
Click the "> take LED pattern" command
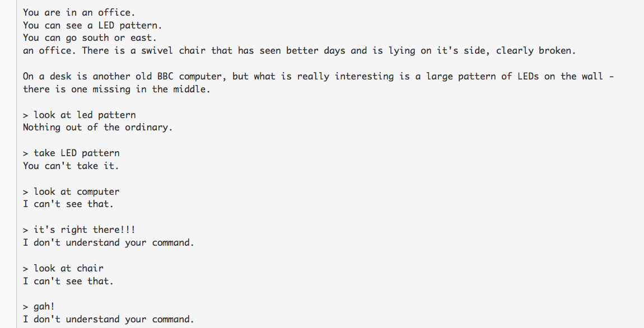[x=71, y=153]
